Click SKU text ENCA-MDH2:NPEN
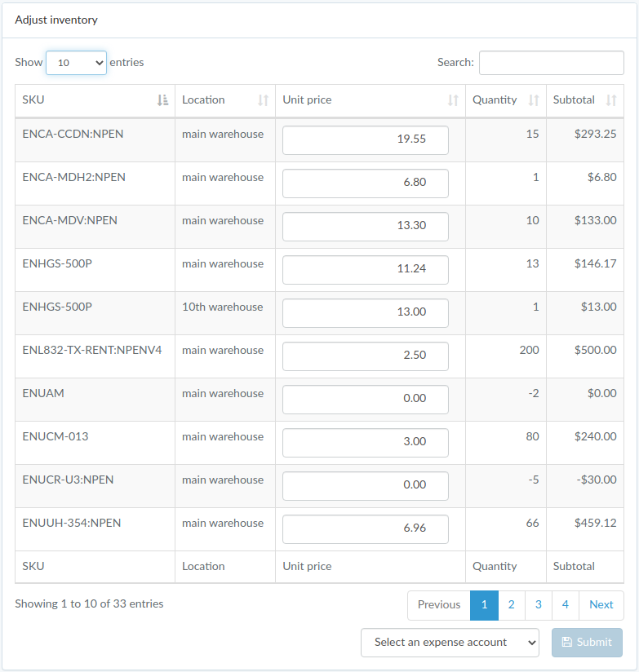 pyautogui.click(x=73, y=178)
